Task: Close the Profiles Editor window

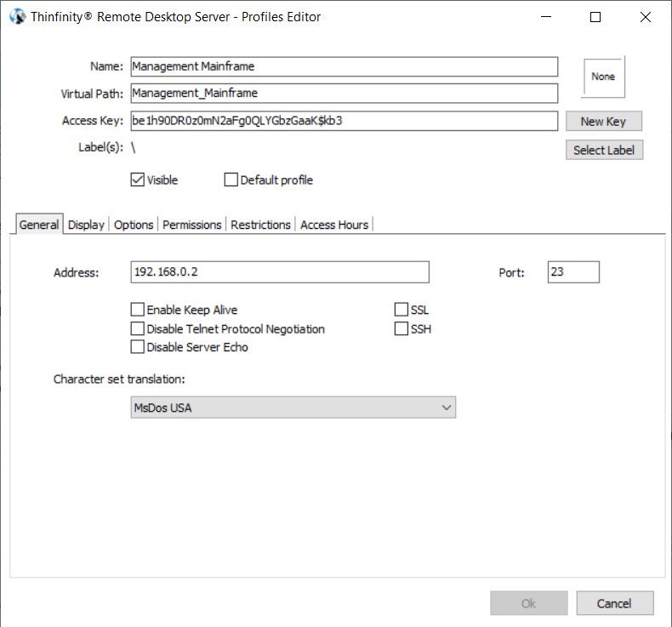Action: (646, 17)
